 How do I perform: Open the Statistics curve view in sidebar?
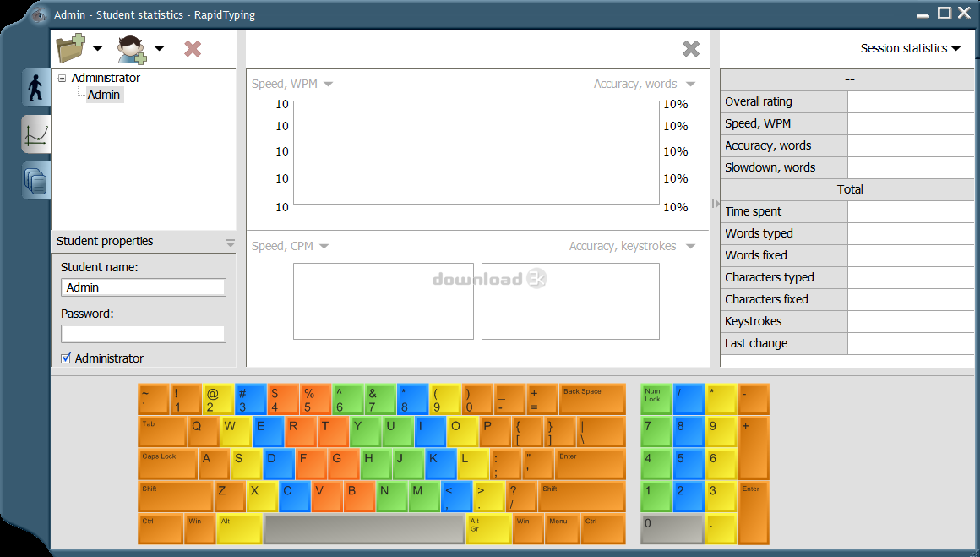(x=35, y=134)
